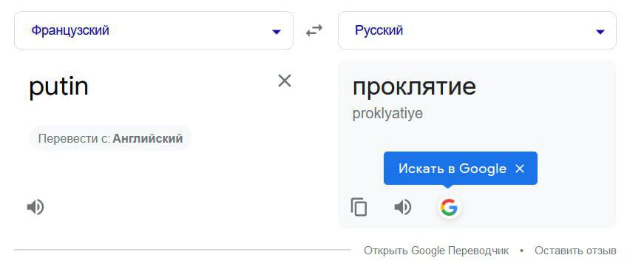Viewport: 644px width, 275px height.
Task: Click the blue 'Искать в Google' label
Action: tap(452, 169)
